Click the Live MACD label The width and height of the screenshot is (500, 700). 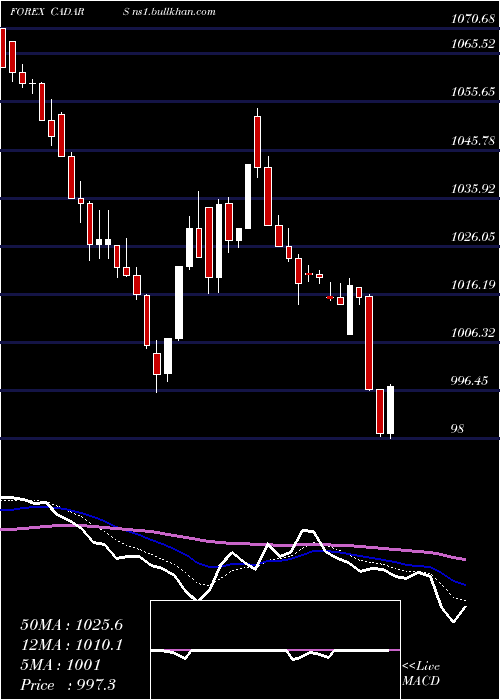coord(421,674)
